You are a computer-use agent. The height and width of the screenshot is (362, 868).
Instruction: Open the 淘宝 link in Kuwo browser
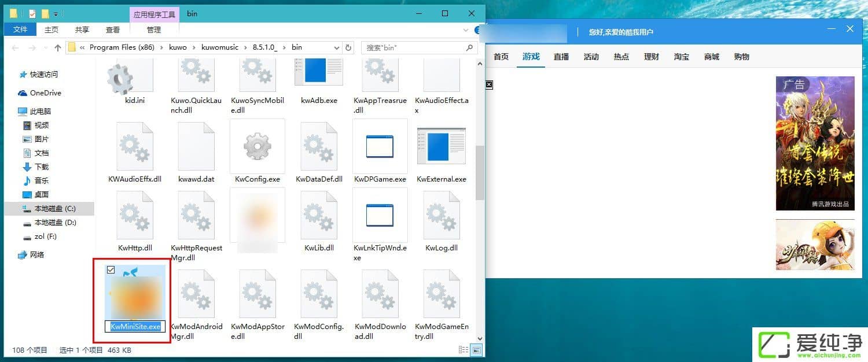[x=681, y=56]
